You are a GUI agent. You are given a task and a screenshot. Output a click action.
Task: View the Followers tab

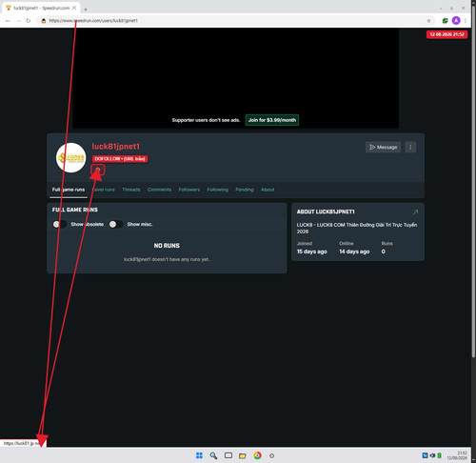[x=189, y=190]
